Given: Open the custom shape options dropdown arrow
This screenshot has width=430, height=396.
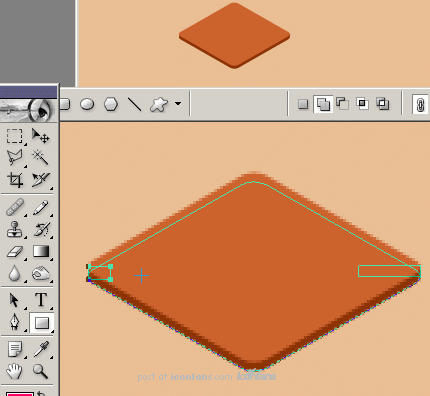Looking at the screenshot, I should [x=178, y=104].
